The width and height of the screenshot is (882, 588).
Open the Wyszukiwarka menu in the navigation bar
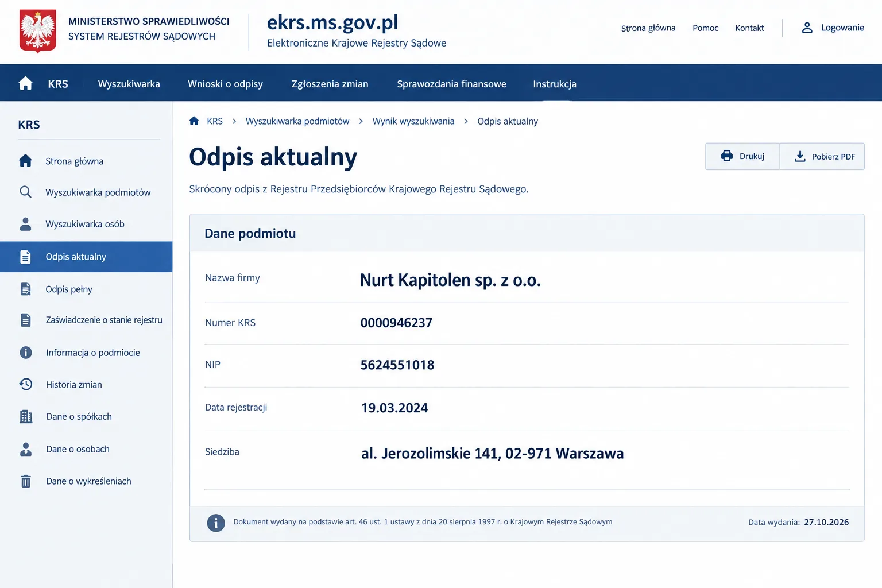[129, 84]
